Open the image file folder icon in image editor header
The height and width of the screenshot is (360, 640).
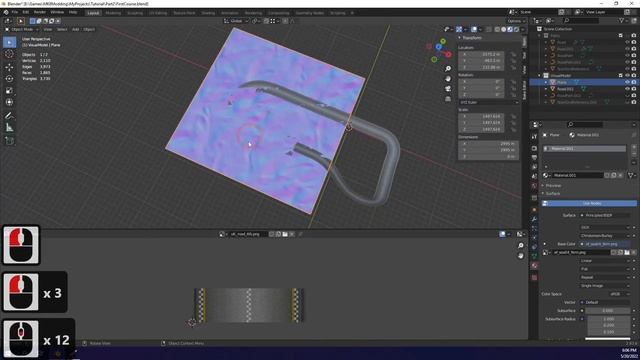click(x=285, y=234)
